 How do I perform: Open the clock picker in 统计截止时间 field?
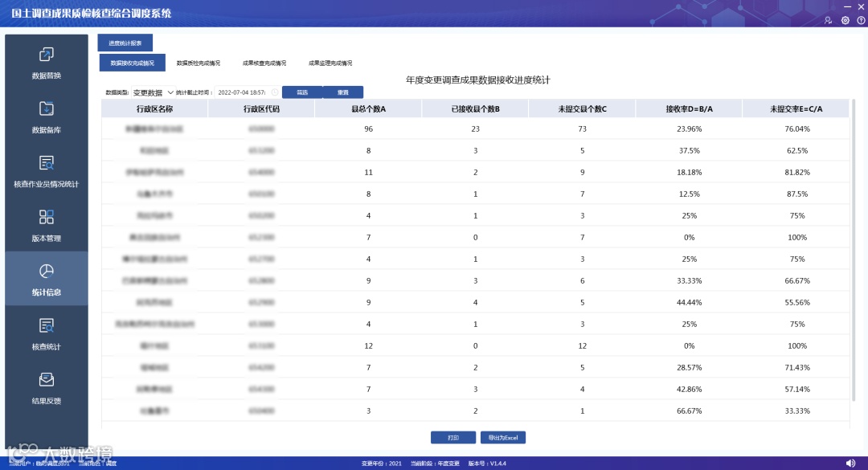coord(275,92)
